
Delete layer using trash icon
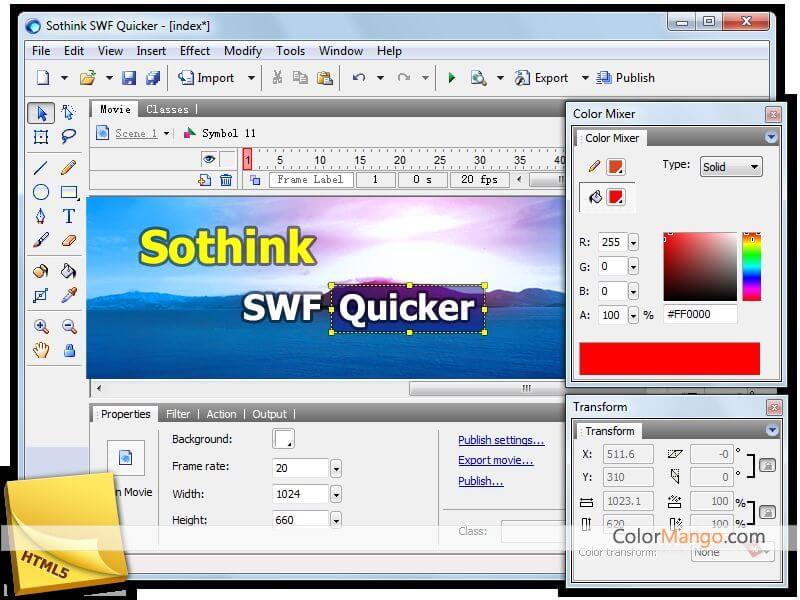pyautogui.click(x=226, y=180)
